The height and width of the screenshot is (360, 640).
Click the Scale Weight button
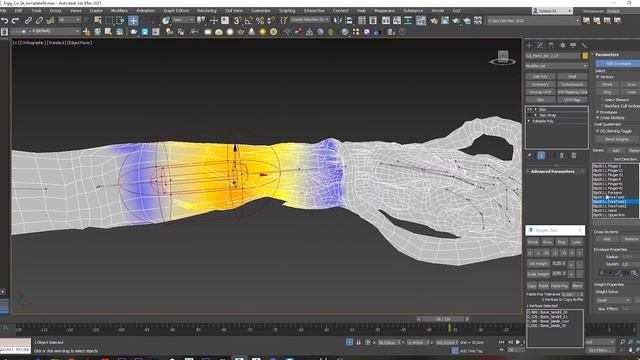[x=538, y=274]
